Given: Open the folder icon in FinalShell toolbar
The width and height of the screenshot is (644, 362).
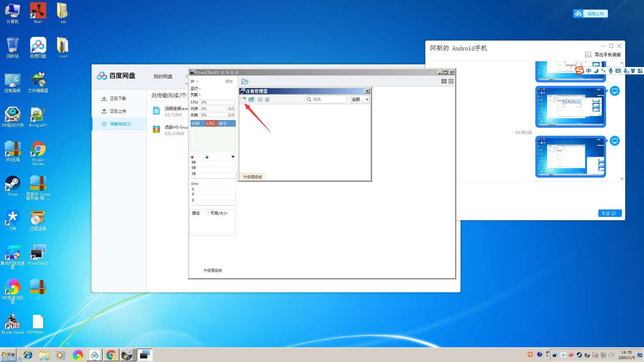Looking at the screenshot, I should 245,81.
